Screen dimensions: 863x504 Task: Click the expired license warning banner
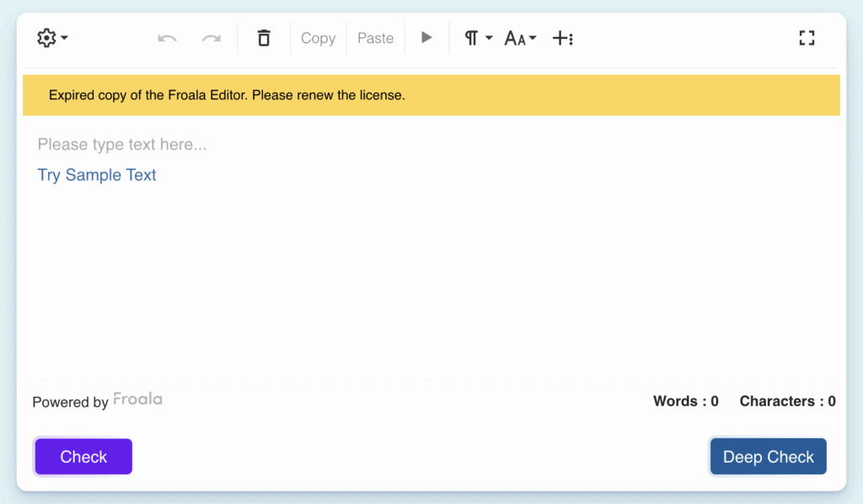(431, 95)
